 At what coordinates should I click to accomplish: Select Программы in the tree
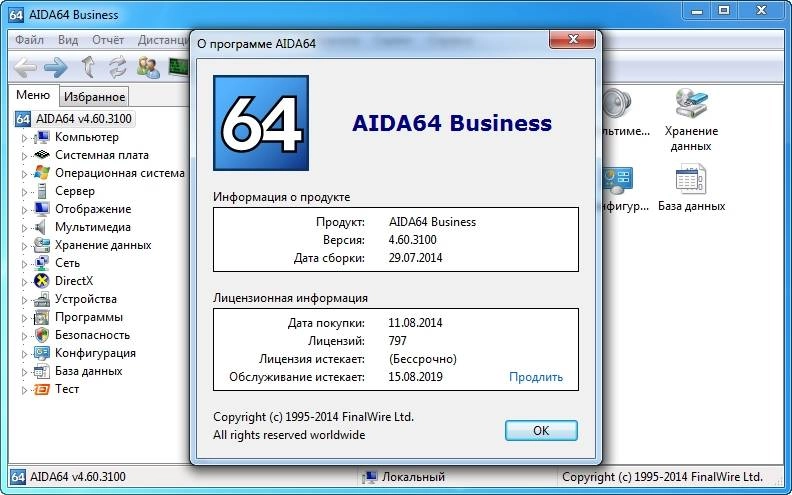click(89, 317)
